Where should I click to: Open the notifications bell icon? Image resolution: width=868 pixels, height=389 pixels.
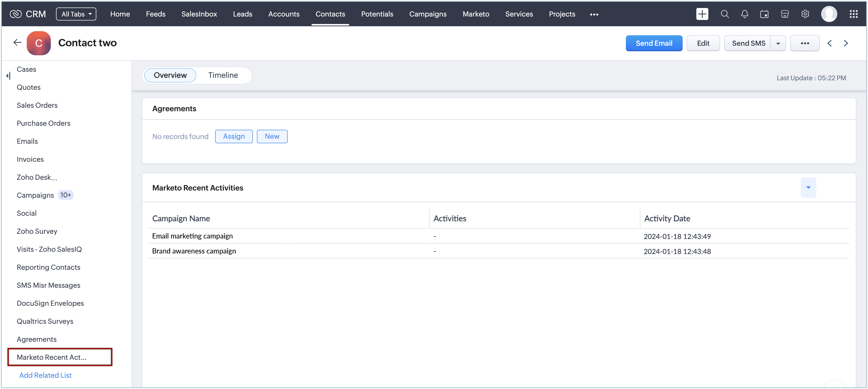tap(745, 14)
